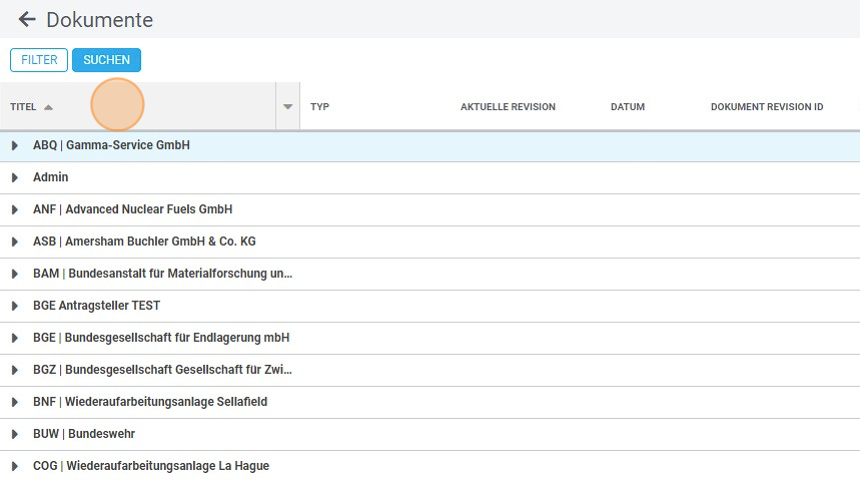Viewport: 860px width, 481px height.
Task: Expand BNF | Wiederaufarbeitungsanlage Sellafield row
Action: 15,402
